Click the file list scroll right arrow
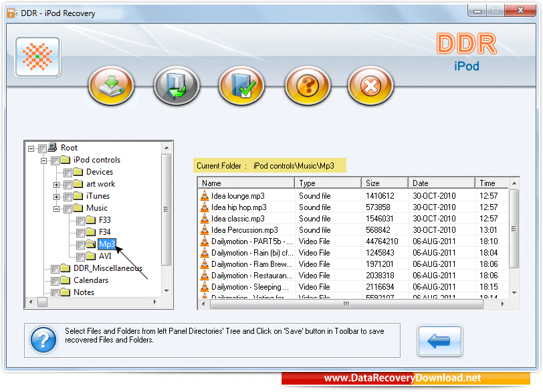543x392 pixels. tap(502, 304)
